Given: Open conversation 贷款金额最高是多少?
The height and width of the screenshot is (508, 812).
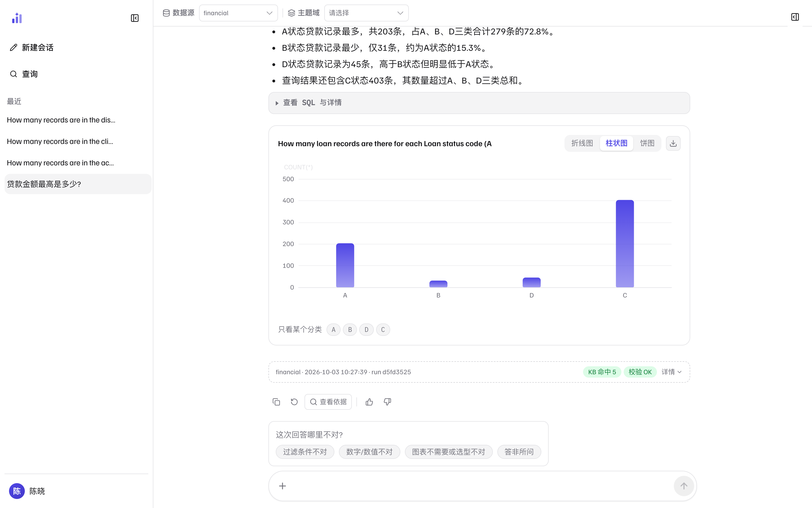Looking at the screenshot, I should pos(78,184).
